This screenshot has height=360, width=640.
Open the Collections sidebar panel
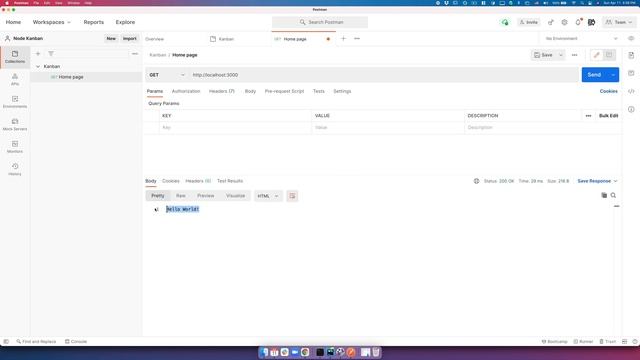coord(15,57)
